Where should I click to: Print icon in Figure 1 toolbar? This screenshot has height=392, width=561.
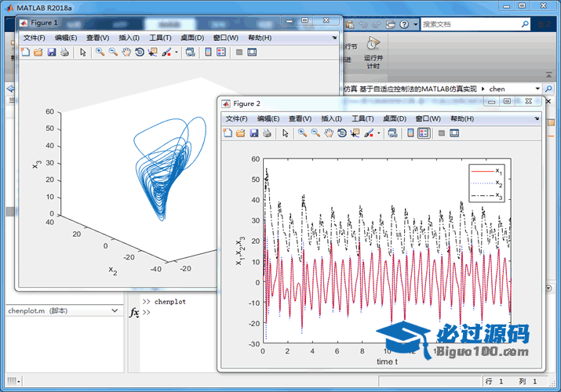point(64,53)
